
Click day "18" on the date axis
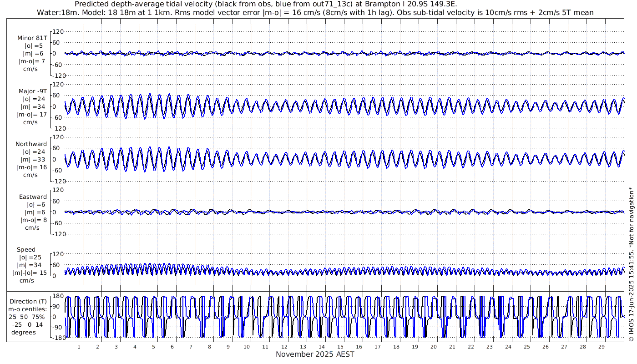[x=396, y=346]
